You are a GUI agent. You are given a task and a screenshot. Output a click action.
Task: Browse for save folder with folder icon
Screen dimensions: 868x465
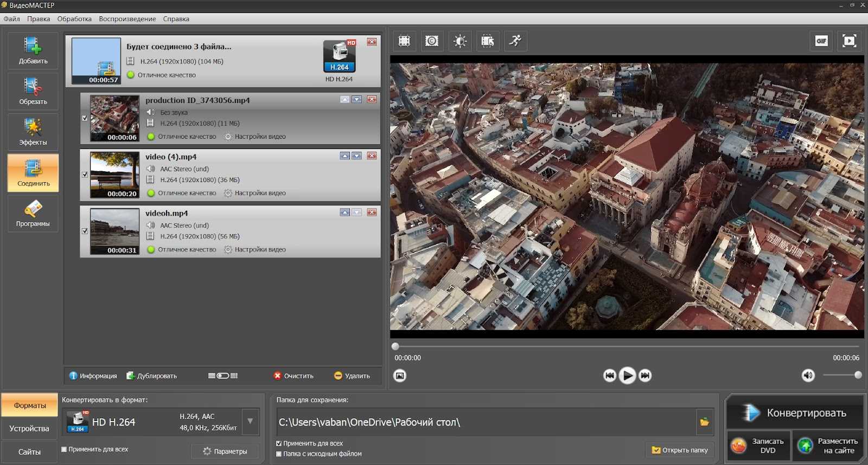click(x=704, y=422)
